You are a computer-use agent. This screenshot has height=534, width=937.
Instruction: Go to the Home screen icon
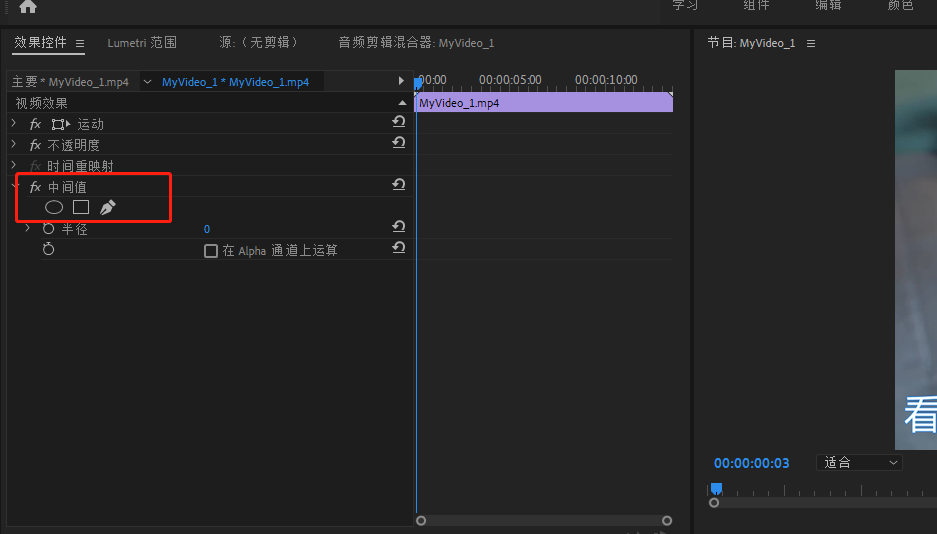(x=27, y=7)
